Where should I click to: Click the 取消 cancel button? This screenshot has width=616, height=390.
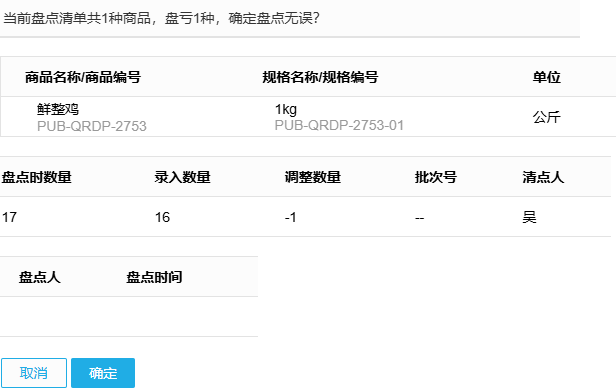[34, 373]
